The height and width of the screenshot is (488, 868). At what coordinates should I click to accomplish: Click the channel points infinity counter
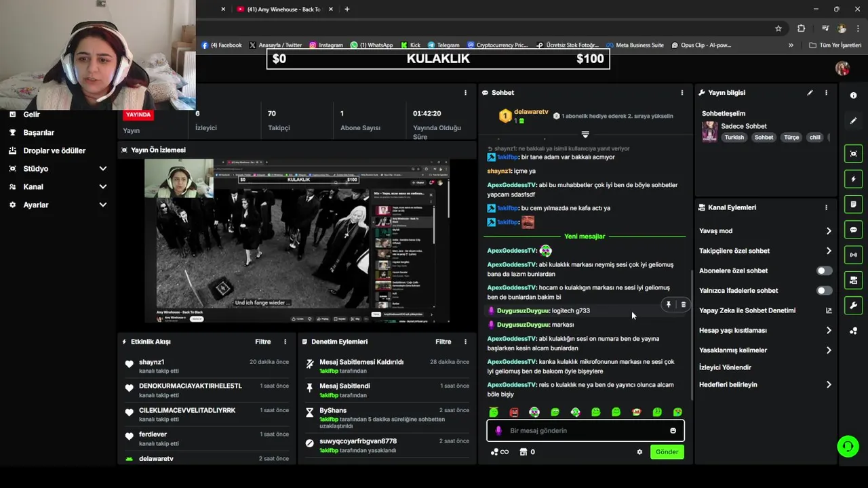(500, 452)
